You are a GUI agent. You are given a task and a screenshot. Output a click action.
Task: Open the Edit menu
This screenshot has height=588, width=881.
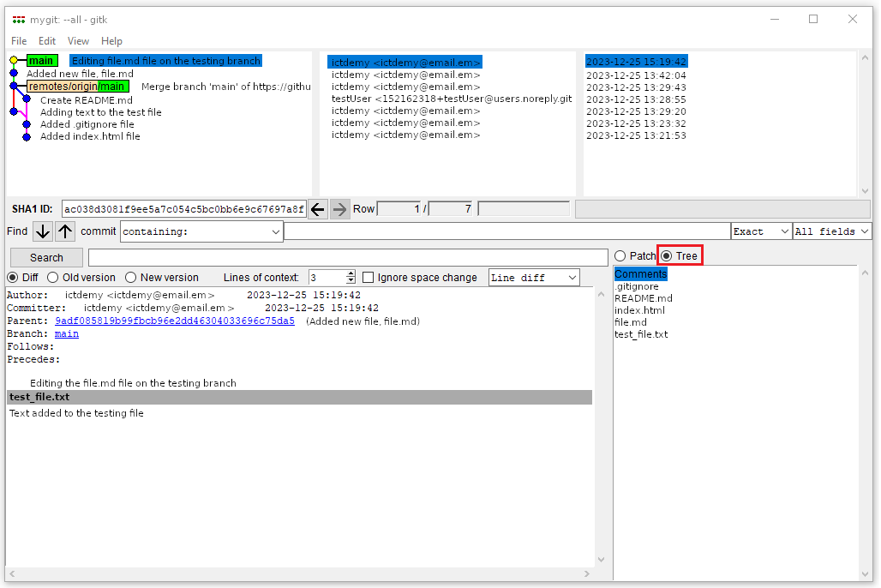[47, 41]
